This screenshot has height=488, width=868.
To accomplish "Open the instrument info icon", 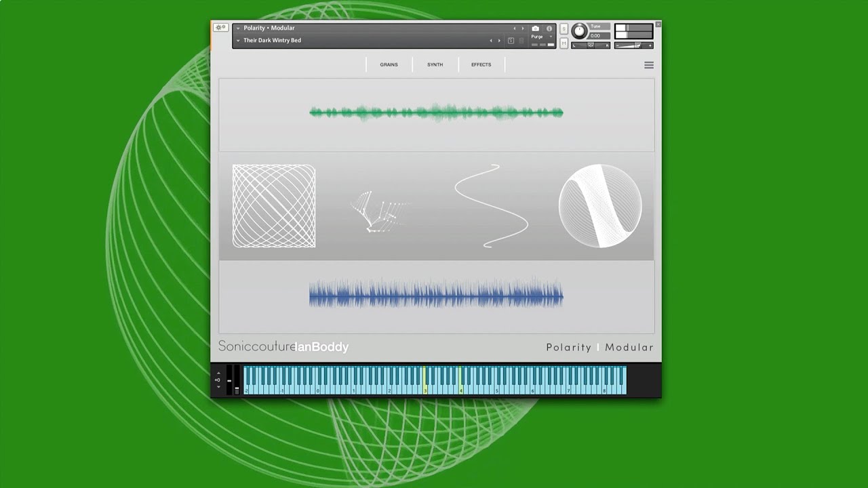I will pos(549,28).
